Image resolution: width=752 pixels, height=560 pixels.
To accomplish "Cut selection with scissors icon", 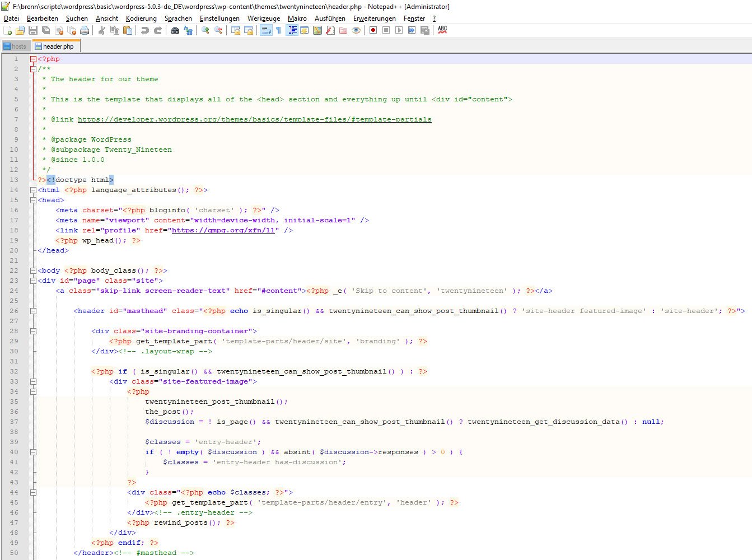I will (101, 30).
